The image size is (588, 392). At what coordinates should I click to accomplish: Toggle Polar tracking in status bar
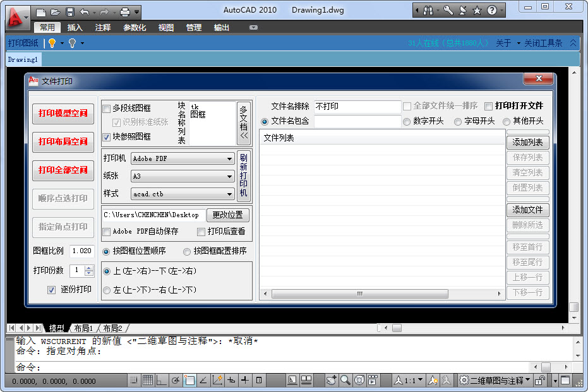(x=175, y=381)
